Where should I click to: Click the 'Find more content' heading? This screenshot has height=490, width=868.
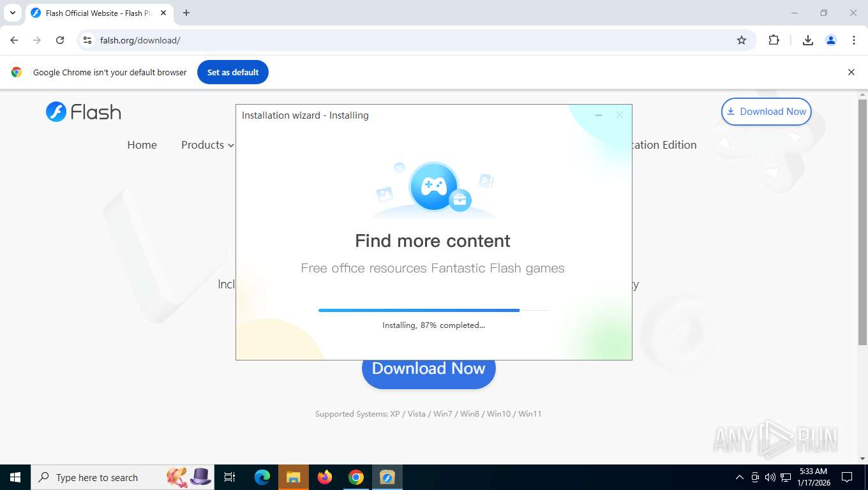pos(433,241)
